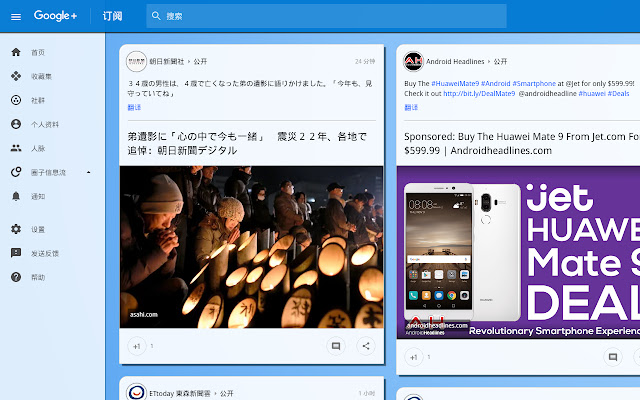Open the 朝日新聞社 author name link

pyautogui.click(x=167, y=62)
